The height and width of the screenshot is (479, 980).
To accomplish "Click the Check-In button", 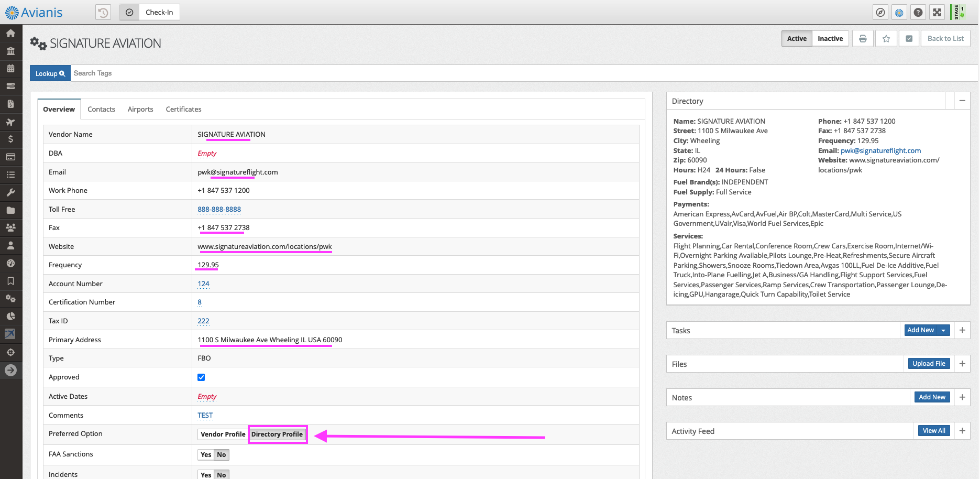I will pyautogui.click(x=150, y=12).
